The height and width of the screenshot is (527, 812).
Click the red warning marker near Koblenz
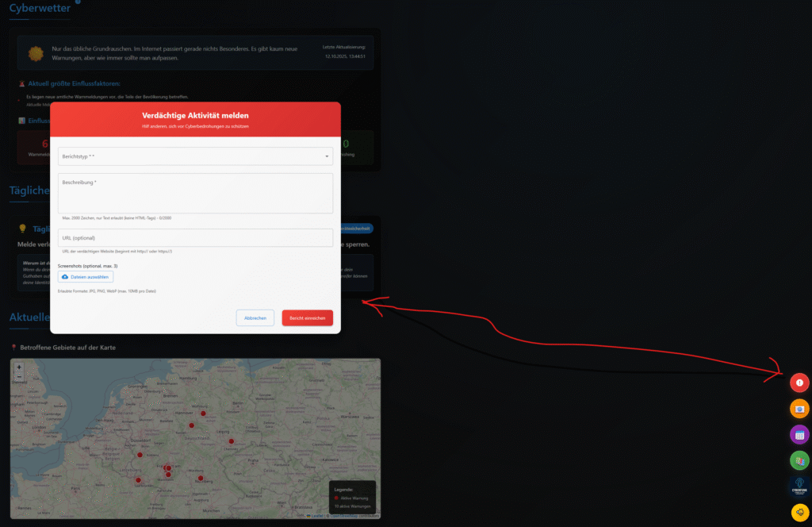(x=140, y=455)
